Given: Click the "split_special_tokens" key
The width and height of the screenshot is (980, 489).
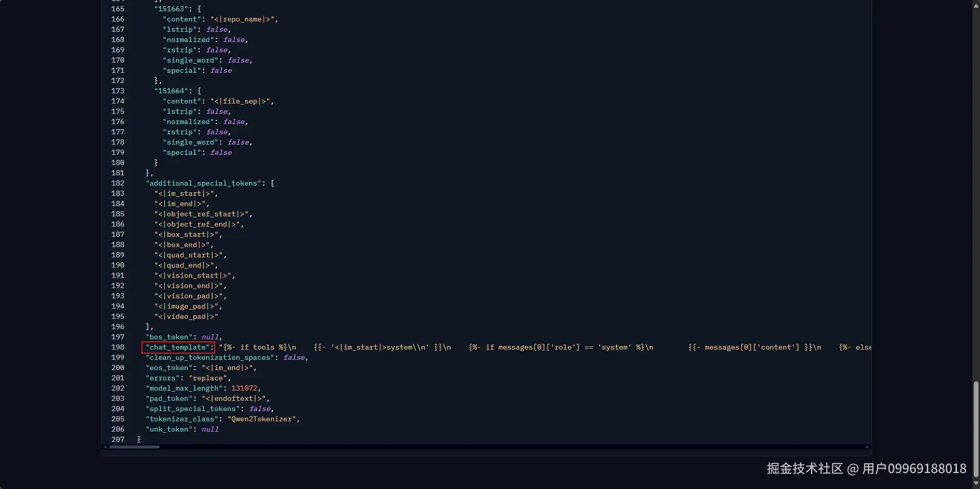Looking at the screenshot, I should [193, 409].
